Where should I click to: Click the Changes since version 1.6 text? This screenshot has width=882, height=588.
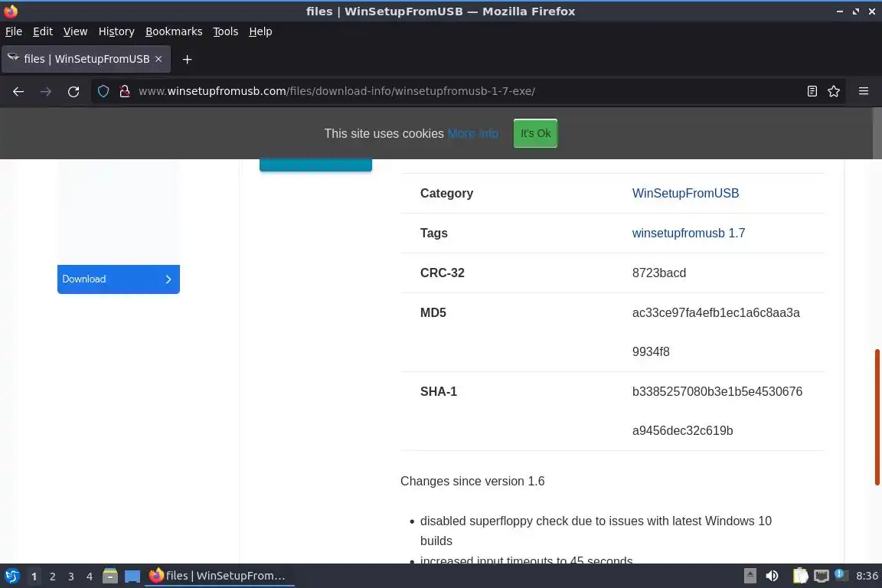pyautogui.click(x=472, y=481)
